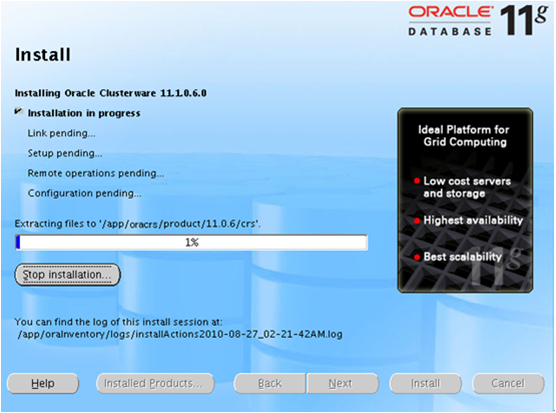
Task: Click the 'Best scalability' bullet
Action: (x=458, y=257)
